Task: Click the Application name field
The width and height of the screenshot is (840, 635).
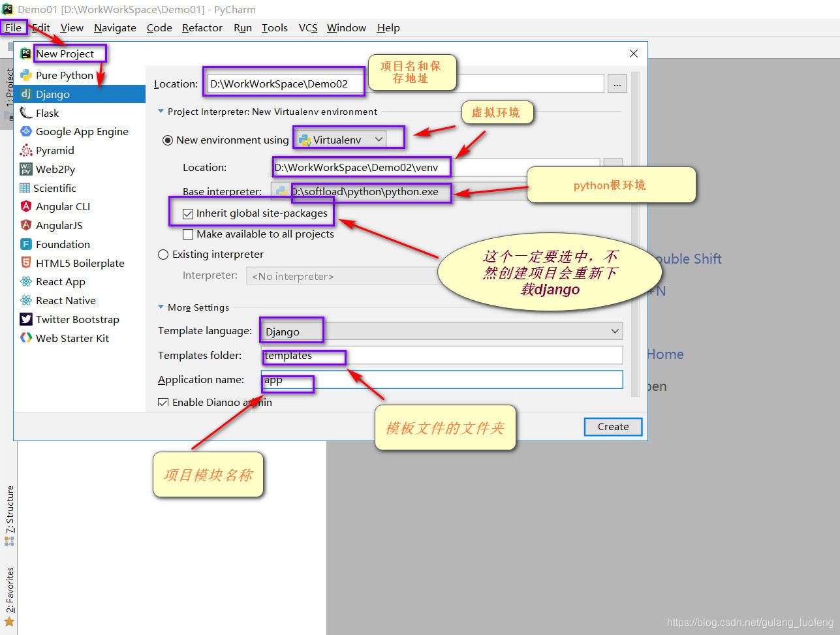Action: click(442, 379)
